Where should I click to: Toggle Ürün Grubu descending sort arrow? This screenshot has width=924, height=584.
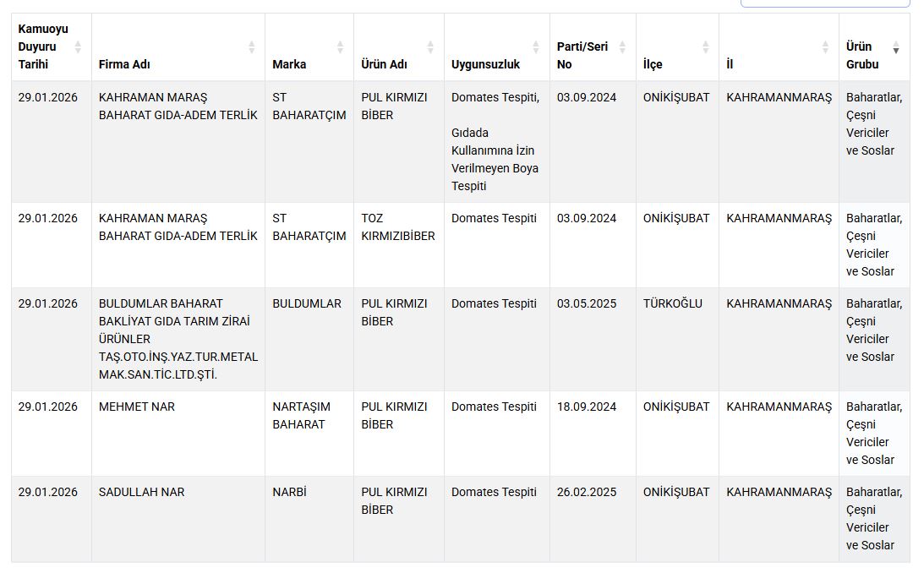coord(896,49)
